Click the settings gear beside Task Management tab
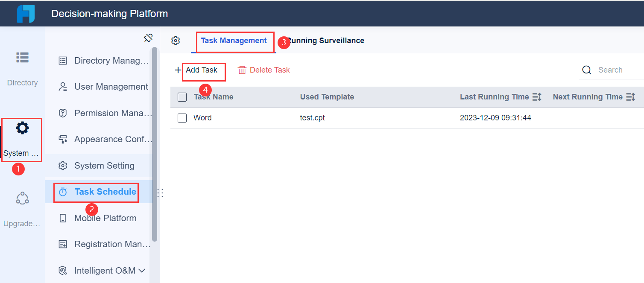Screen dimensions: 644x283 (175, 40)
